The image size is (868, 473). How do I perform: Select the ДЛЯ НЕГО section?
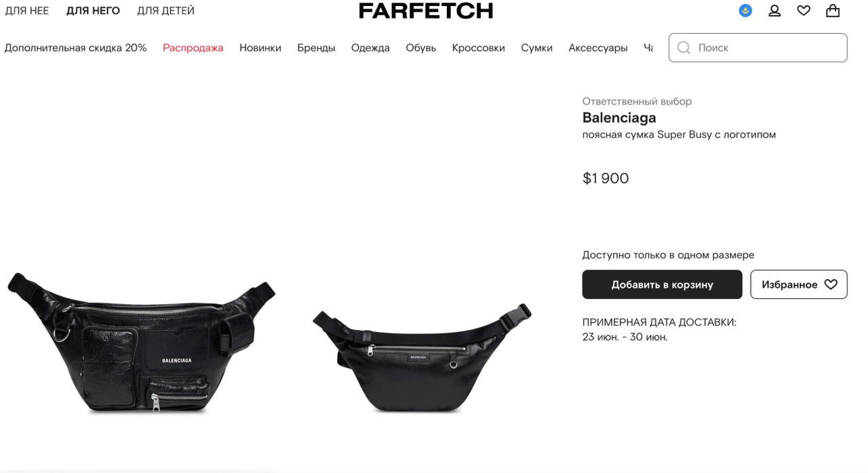tap(93, 11)
